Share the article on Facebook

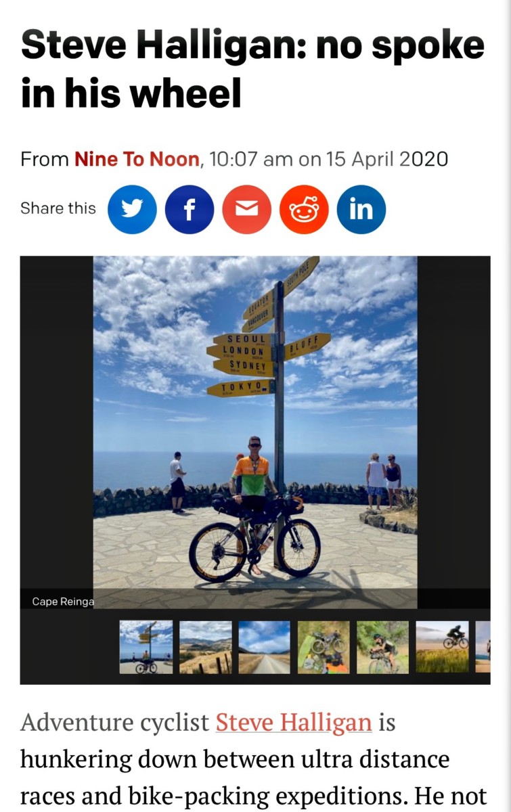(x=190, y=210)
